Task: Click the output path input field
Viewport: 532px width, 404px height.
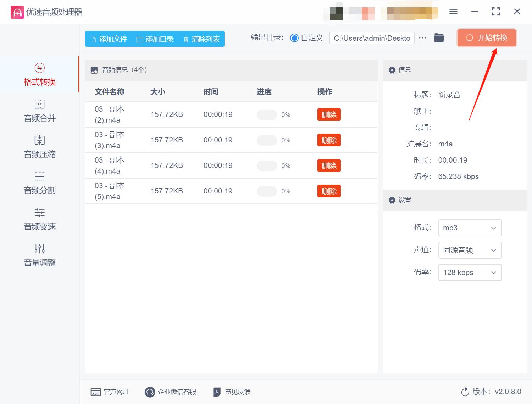Action: click(372, 38)
